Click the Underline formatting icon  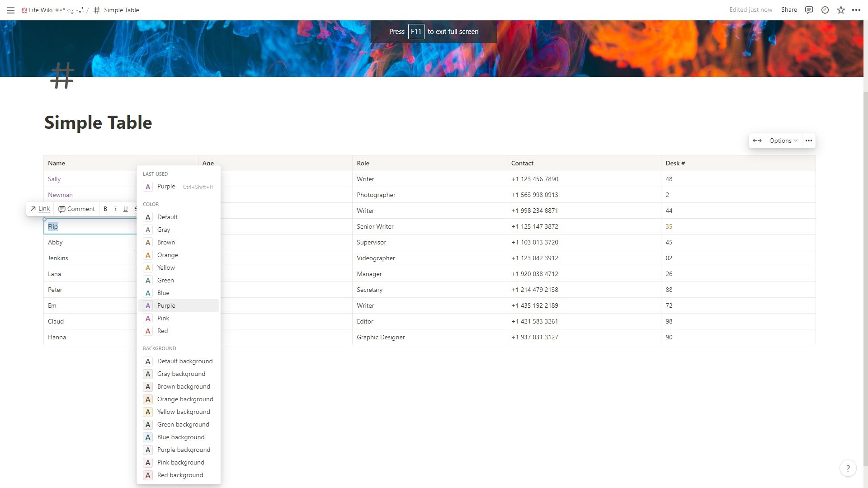tap(125, 209)
